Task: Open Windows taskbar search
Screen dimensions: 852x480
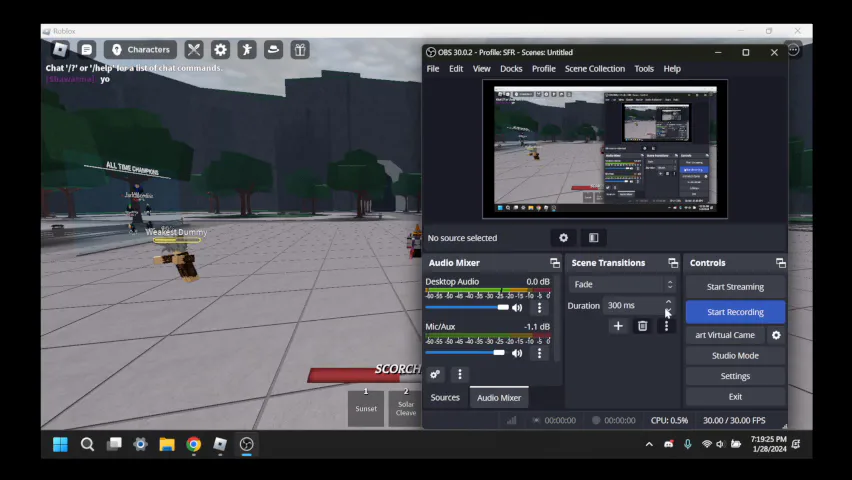Action: coord(87,444)
